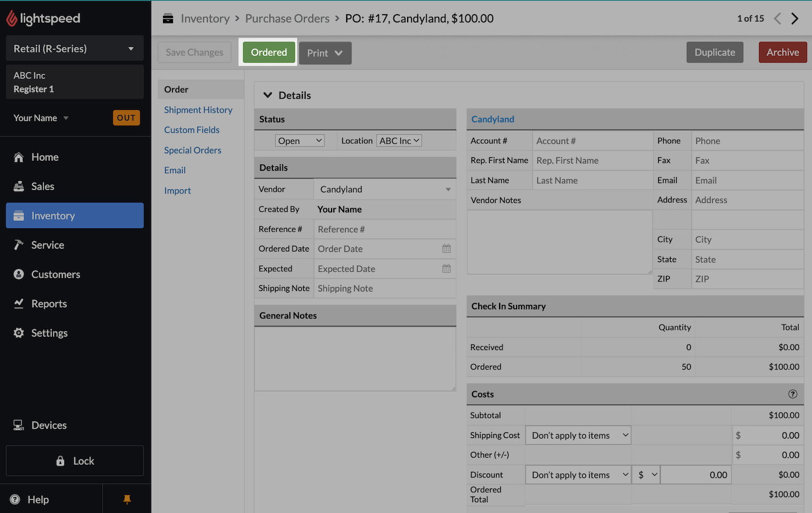This screenshot has height=513, width=812.
Task: Click the vendor State input field
Action: click(x=747, y=259)
